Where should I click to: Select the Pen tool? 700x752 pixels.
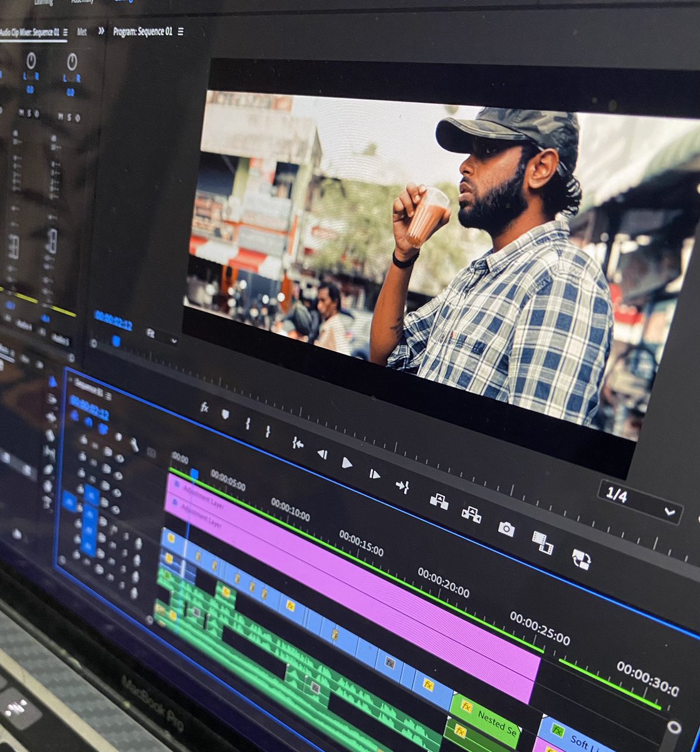pos(48,469)
